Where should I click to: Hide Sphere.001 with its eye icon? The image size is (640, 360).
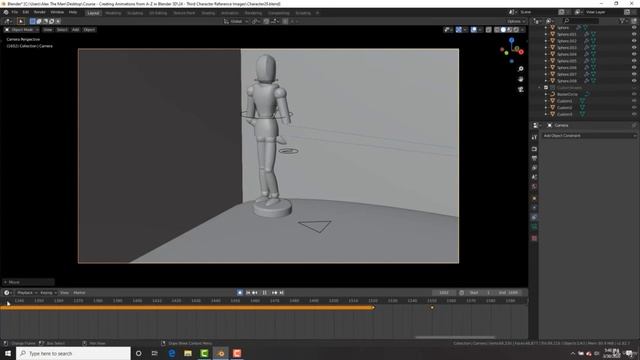click(x=634, y=34)
